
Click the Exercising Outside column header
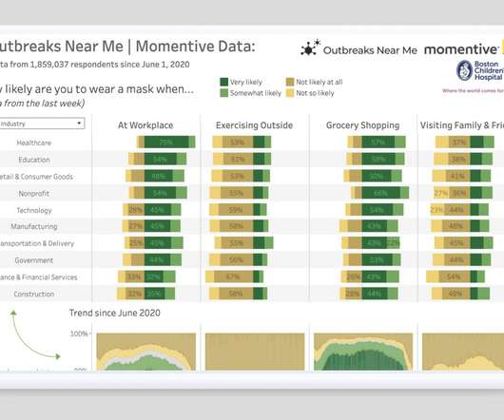[x=254, y=125]
